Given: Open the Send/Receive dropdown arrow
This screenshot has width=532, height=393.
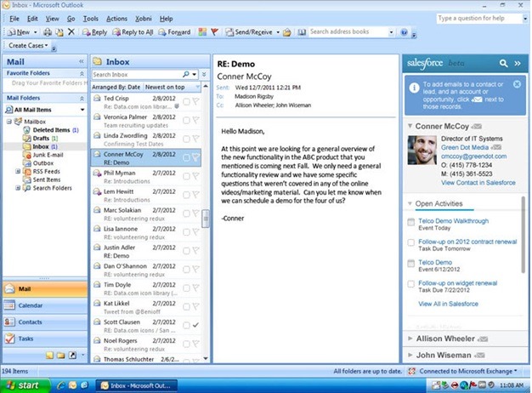Looking at the screenshot, I should (278, 32).
